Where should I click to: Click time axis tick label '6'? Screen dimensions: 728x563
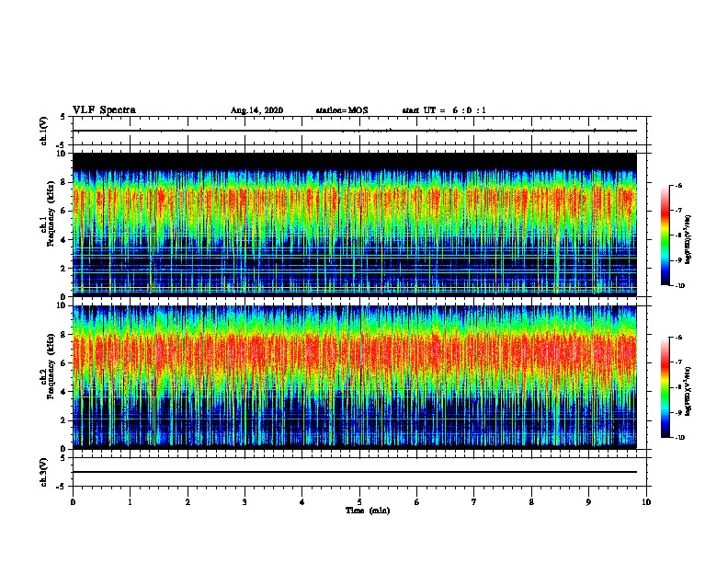pos(417,502)
